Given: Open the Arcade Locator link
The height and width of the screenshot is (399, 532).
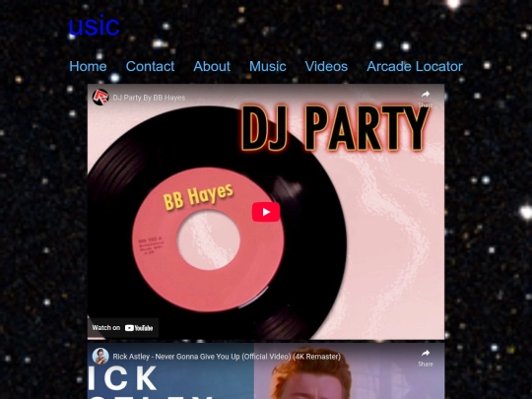Looking at the screenshot, I should 415,67.
